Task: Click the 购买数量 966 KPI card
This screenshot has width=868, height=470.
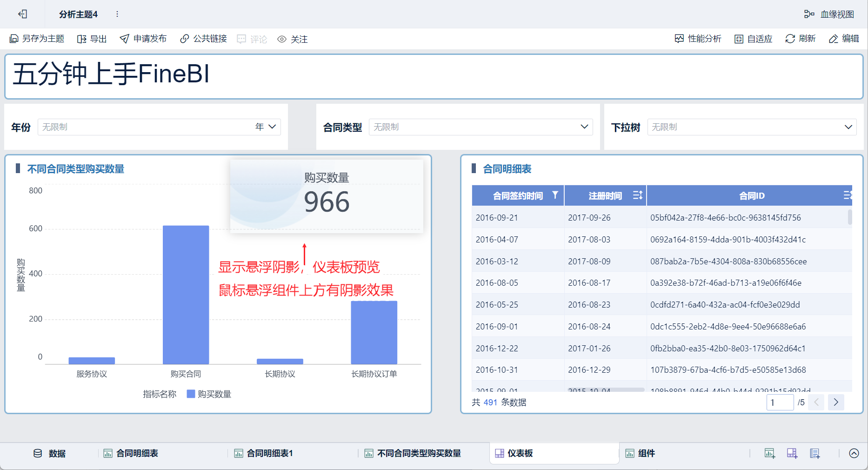Action: coord(327,195)
